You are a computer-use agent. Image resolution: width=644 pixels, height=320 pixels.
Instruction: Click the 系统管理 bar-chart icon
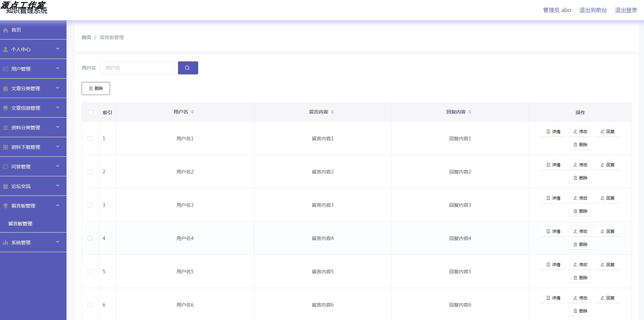click(5, 242)
